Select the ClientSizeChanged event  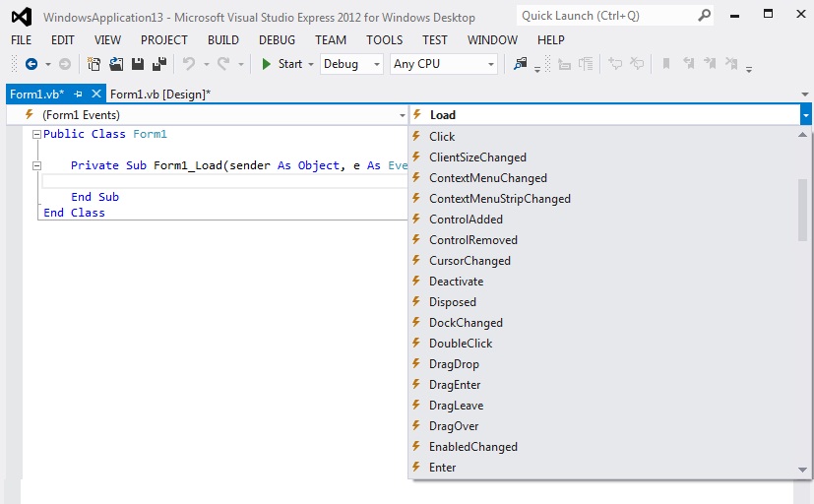(x=604, y=157)
